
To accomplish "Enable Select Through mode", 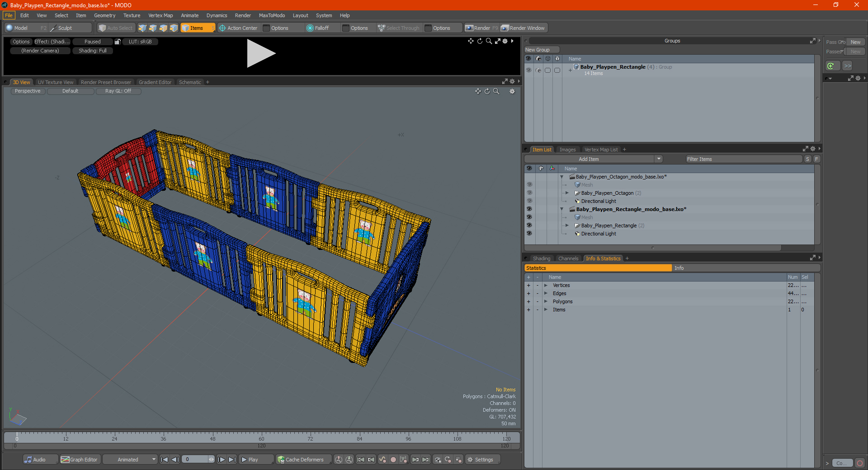I will click(399, 28).
